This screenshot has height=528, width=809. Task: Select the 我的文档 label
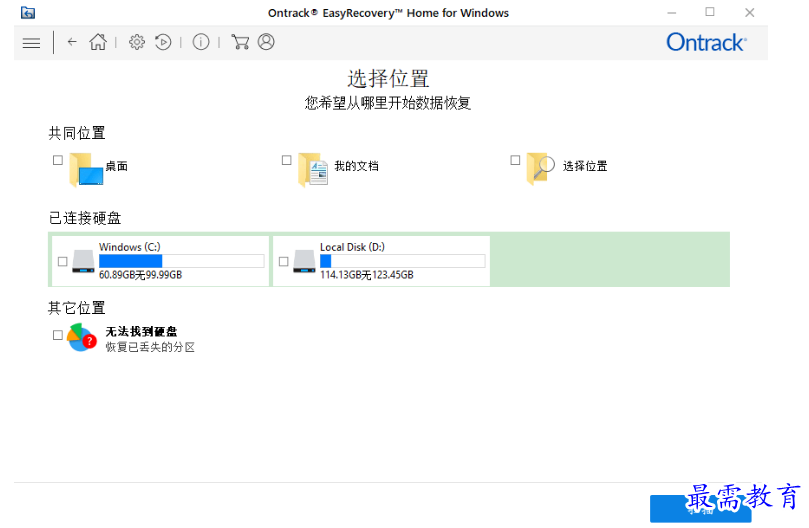[x=356, y=166]
